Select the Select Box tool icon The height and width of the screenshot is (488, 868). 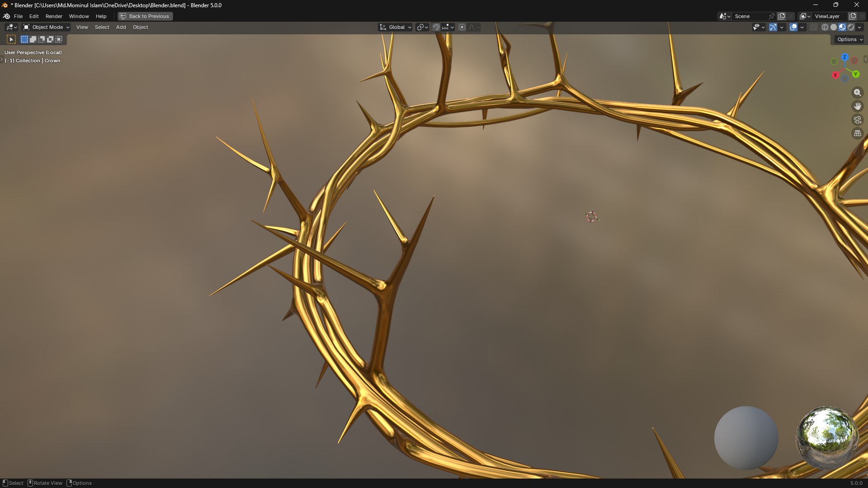pos(11,39)
